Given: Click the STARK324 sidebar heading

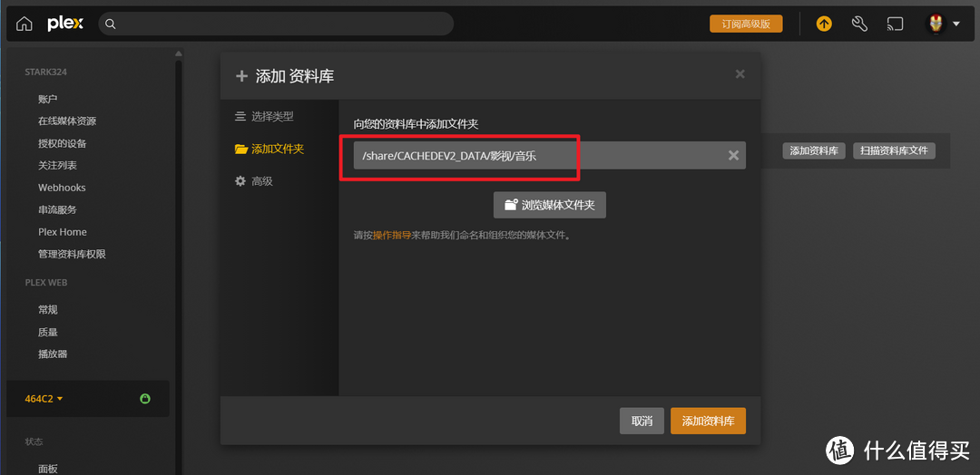Looking at the screenshot, I should click(x=45, y=72).
